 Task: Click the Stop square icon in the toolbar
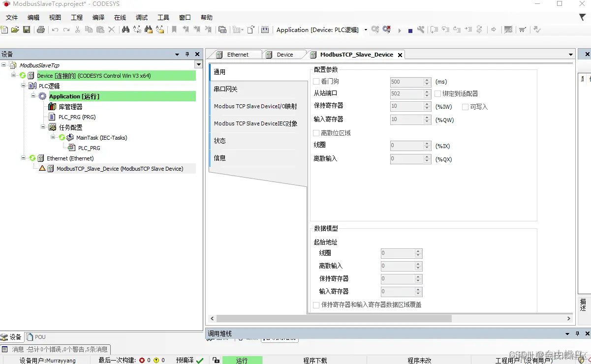[x=410, y=30]
